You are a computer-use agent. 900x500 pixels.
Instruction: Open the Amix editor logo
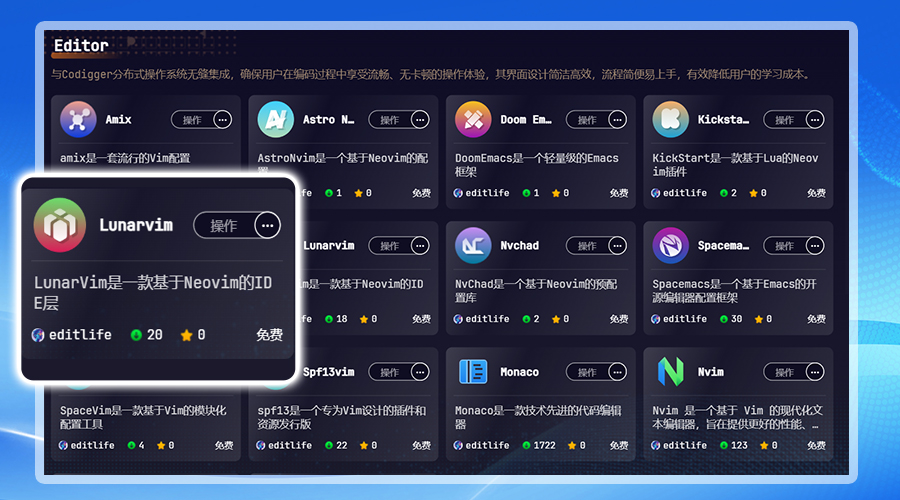[78, 119]
